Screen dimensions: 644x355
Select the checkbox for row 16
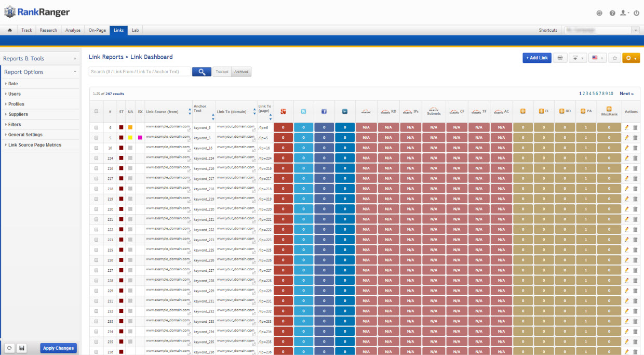(x=96, y=148)
